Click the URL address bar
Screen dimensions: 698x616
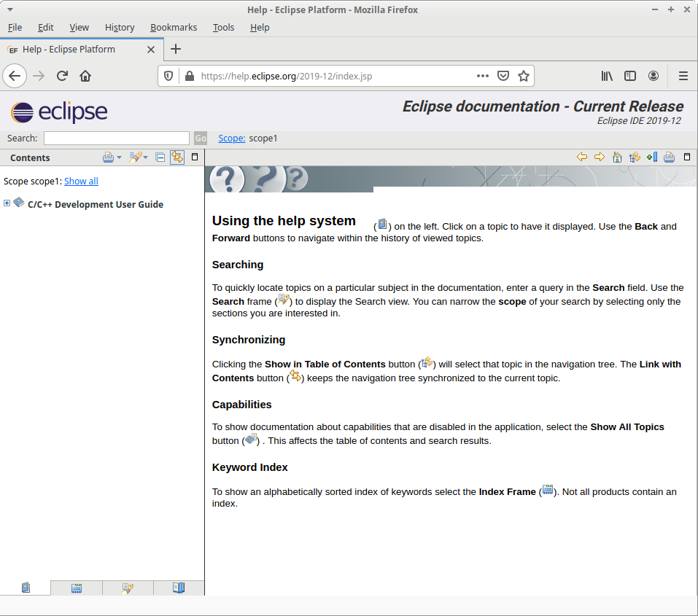tap(334, 76)
